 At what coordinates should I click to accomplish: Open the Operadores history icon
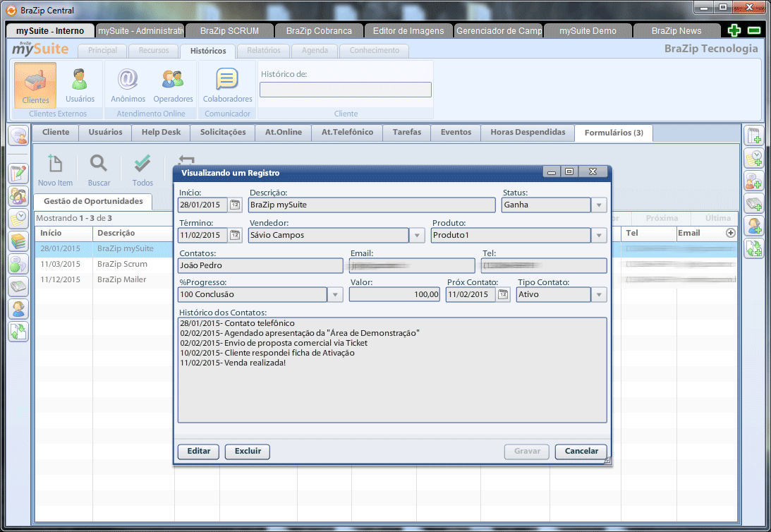click(173, 85)
